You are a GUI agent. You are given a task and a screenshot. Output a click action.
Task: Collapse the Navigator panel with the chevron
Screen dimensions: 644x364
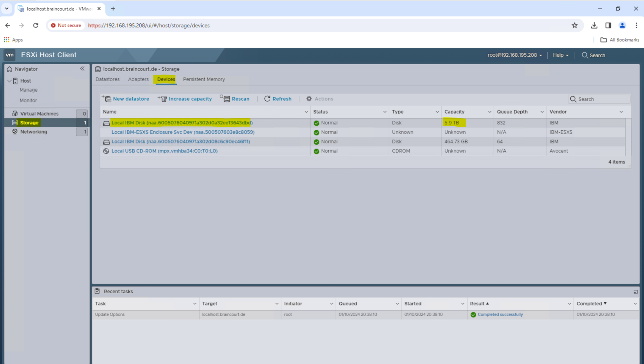pos(82,69)
